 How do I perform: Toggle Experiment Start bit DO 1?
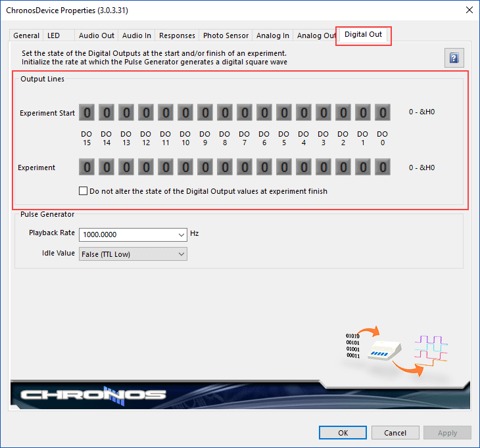(x=363, y=112)
